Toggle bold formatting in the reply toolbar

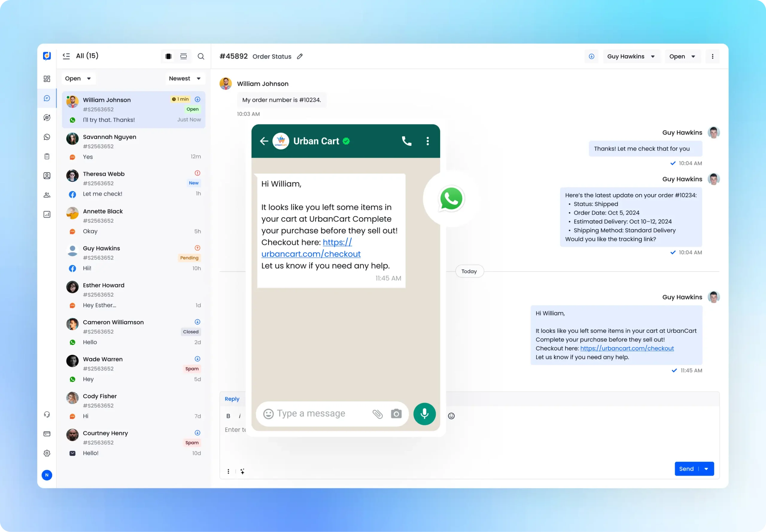(x=228, y=416)
